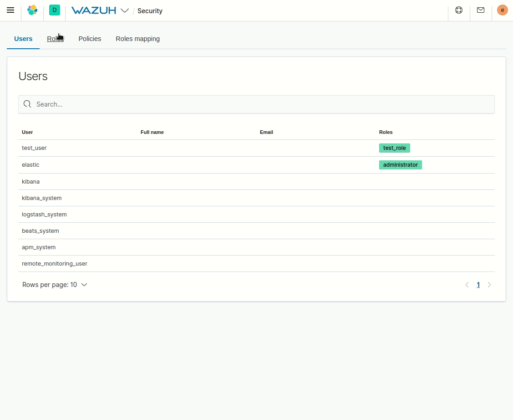Open the help life-ring icon
The image size is (513, 420).
pos(458,10)
